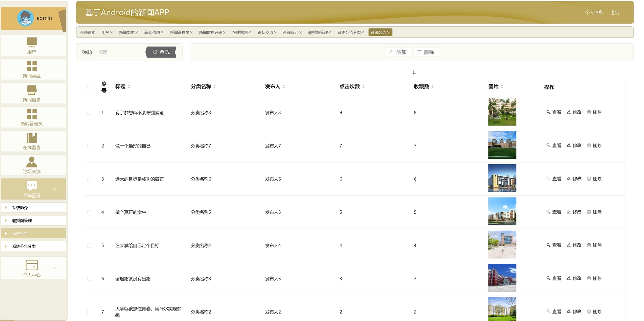This screenshot has height=321, width=644.
Task: Close the 论坛交流 tab with its X
Action: pos(275,32)
